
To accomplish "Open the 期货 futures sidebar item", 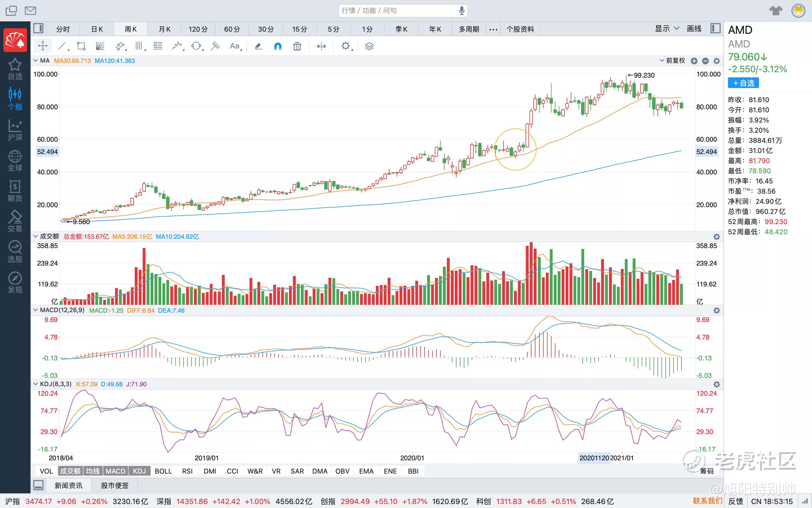I will coord(15,191).
